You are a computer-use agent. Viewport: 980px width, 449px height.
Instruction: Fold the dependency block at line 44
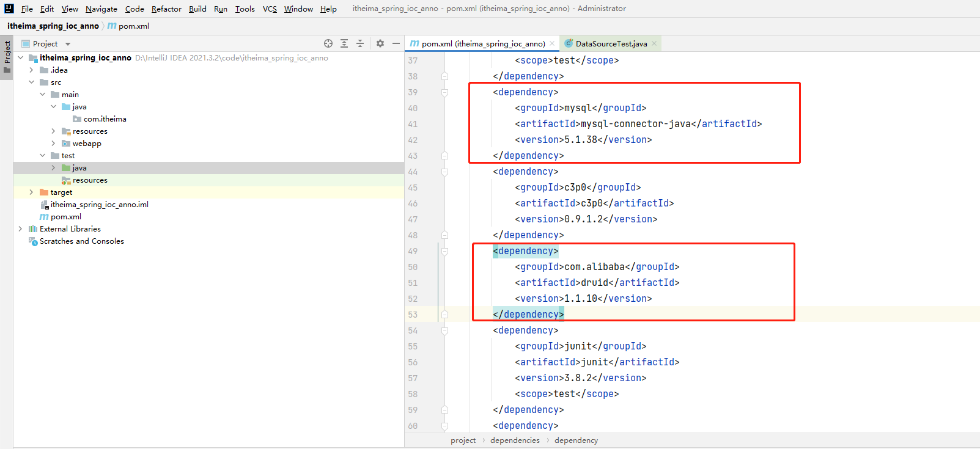click(444, 172)
